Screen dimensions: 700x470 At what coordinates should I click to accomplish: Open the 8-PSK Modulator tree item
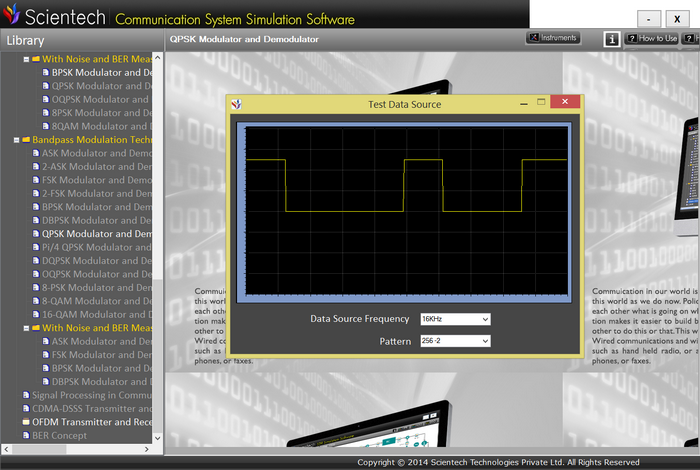pos(97,287)
